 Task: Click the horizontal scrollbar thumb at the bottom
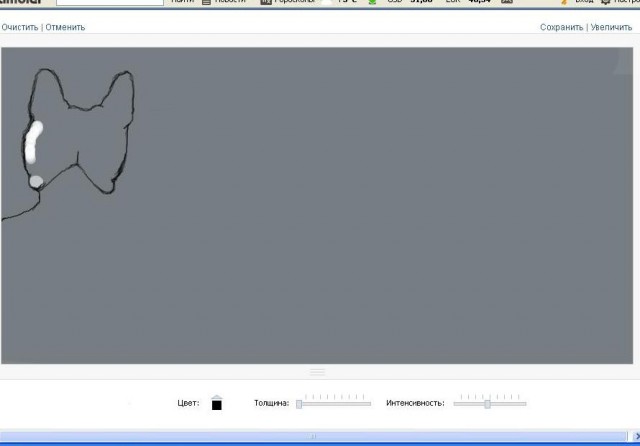[313, 436]
